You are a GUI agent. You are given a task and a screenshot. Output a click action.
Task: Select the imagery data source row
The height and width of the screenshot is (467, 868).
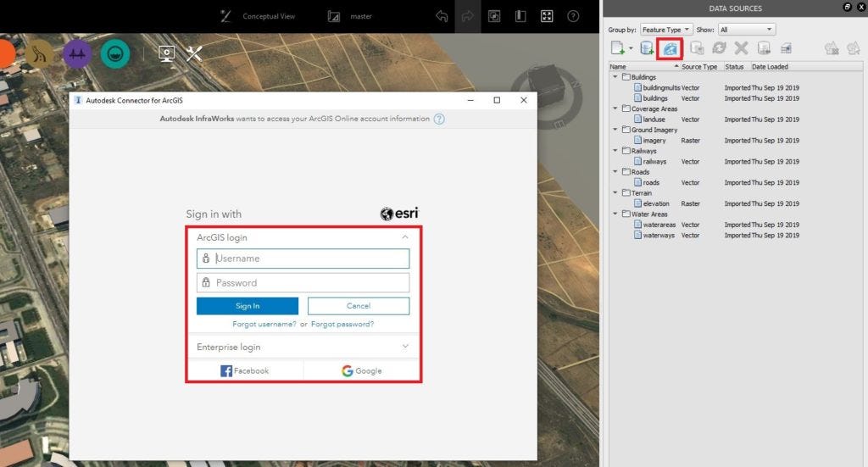[716, 141]
